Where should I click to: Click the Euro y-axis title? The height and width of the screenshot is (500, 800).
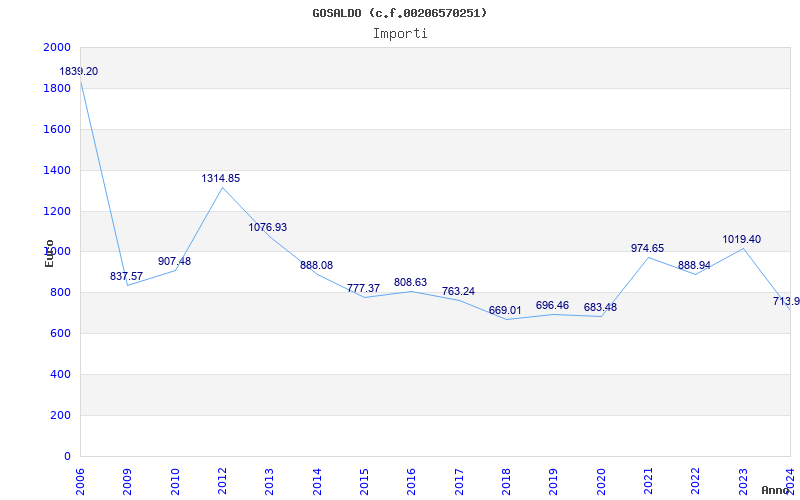pyautogui.click(x=49, y=253)
